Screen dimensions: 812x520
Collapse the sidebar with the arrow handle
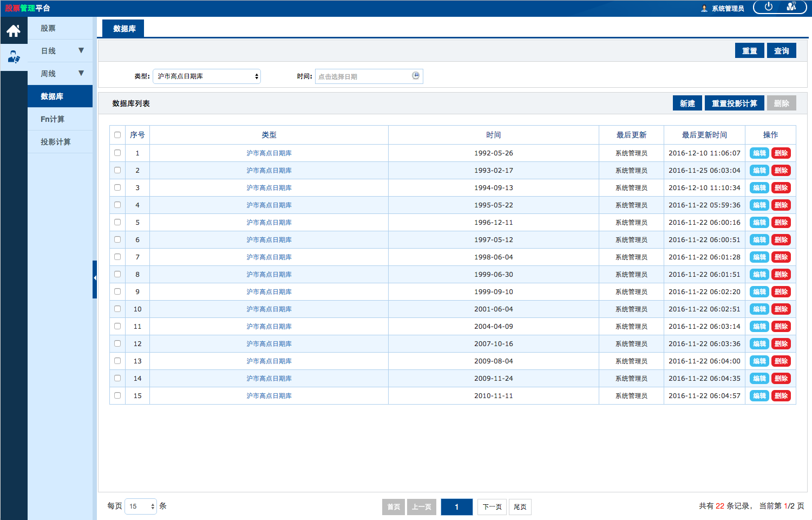(95, 278)
